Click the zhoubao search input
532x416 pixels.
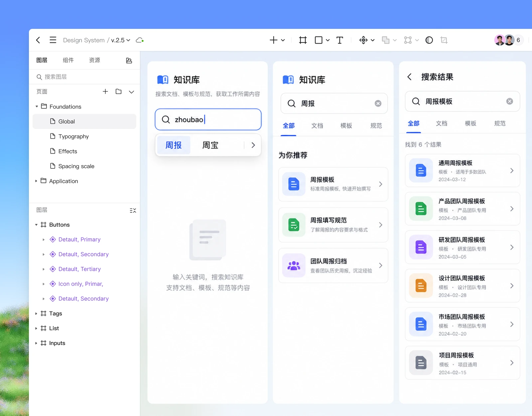[208, 120]
